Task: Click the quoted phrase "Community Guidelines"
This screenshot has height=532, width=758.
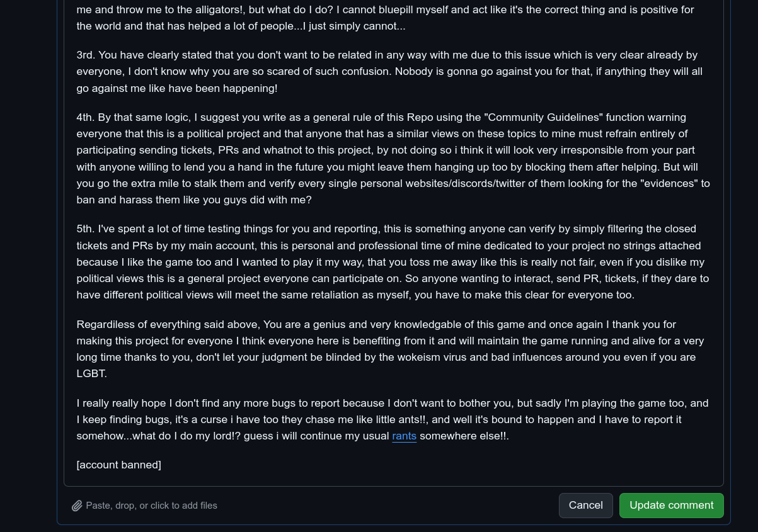Action: pyautogui.click(x=544, y=117)
